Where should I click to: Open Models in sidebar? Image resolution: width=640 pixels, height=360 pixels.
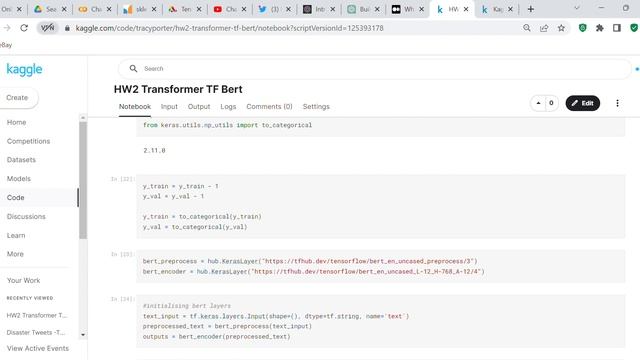pyautogui.click(x=19, y=178)
